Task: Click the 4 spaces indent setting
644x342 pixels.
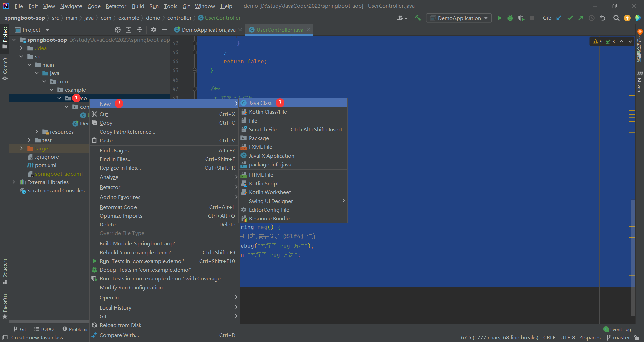Action: (590, 338)
